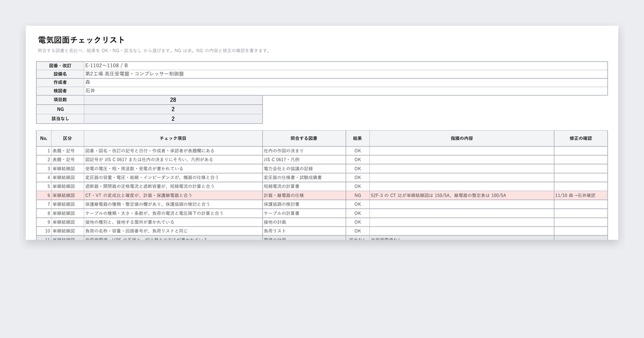Select the title 電気図面チェックリスト
Image resolution: width=644 pixels, height=338 pixels.
click(x=82, y=40)
